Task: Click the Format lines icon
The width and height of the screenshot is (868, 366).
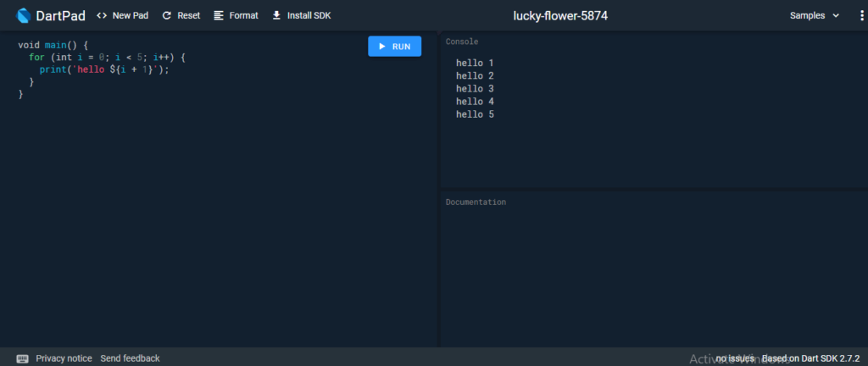Action: [219, 15]
